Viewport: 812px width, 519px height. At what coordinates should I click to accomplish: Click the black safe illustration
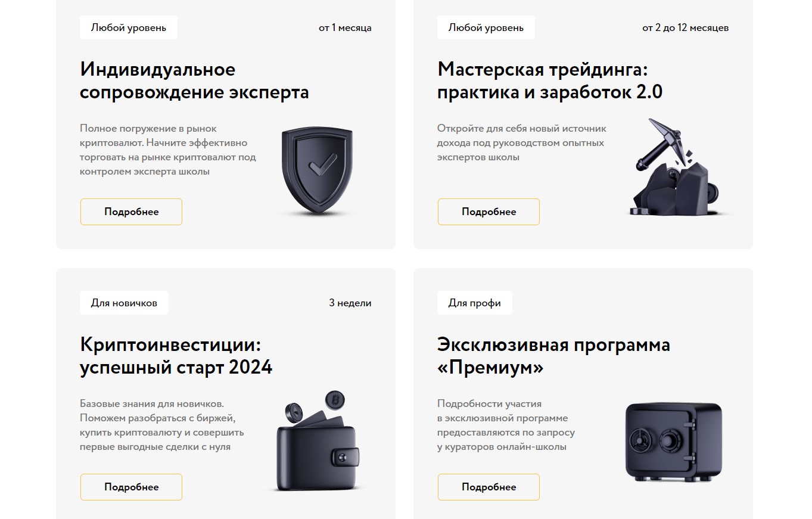tap(674, 442)
